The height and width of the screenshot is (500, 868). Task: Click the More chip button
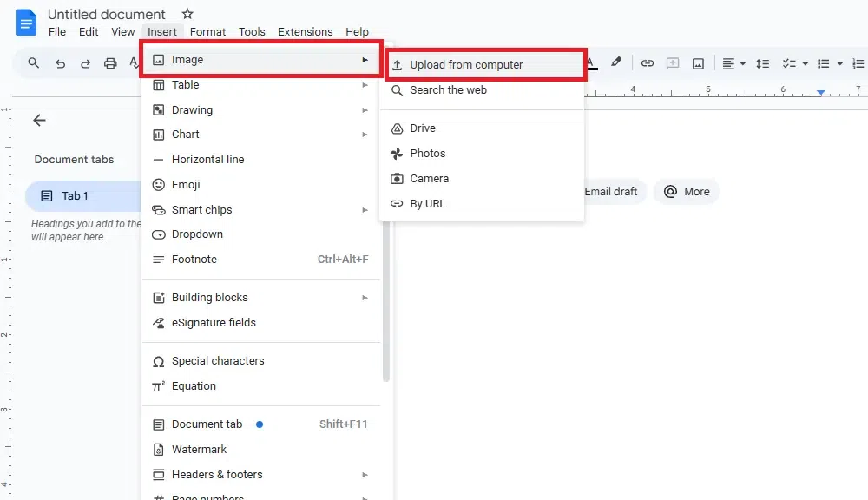(687, 192)
